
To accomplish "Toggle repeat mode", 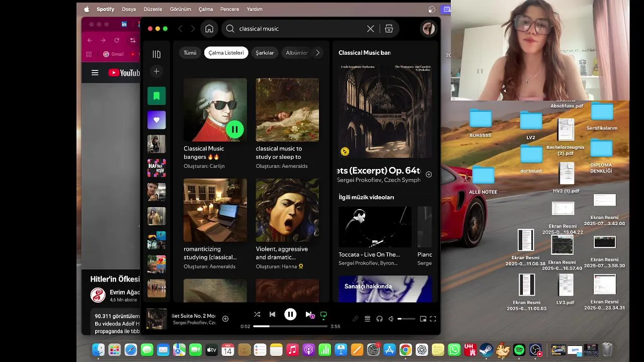I will coord(324,314).
